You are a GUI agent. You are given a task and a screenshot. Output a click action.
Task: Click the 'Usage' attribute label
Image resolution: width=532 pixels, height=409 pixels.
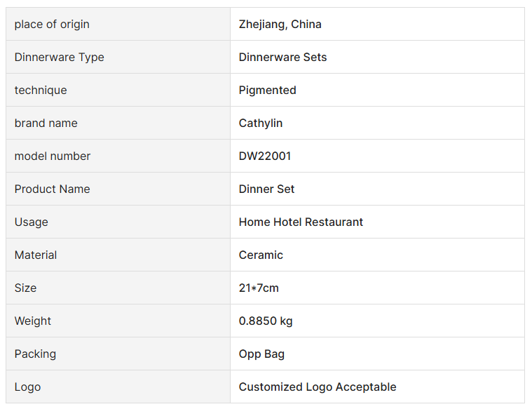pos(32,222)
